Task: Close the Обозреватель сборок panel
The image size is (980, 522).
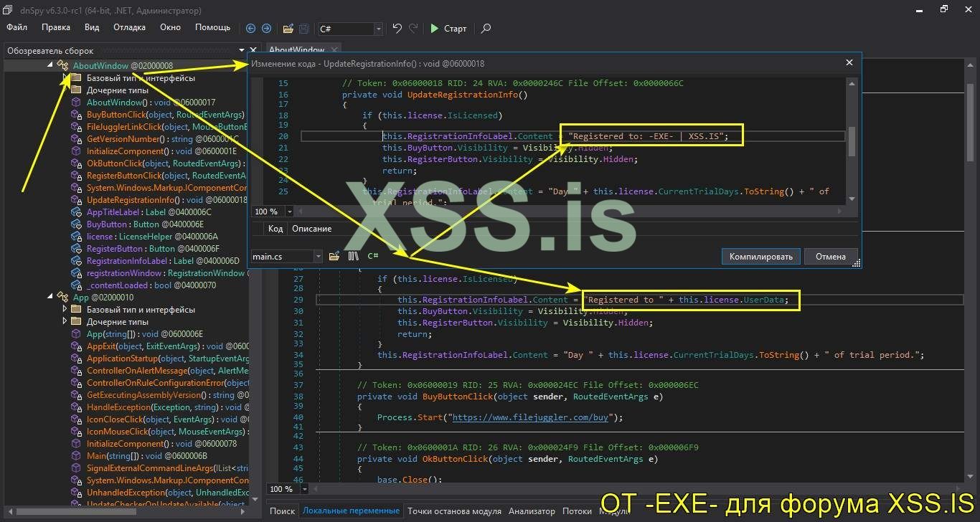Action: coord(254,51)
